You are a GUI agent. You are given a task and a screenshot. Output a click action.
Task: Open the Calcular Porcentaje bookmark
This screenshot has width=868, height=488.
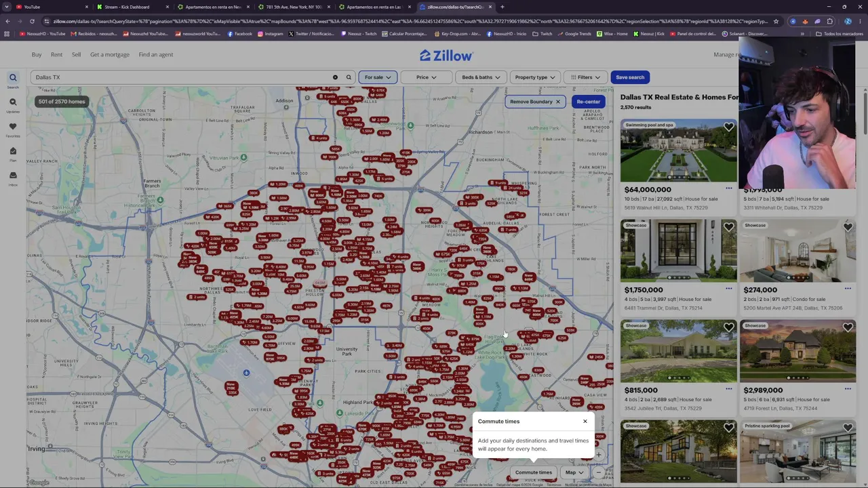click(403, 34)
